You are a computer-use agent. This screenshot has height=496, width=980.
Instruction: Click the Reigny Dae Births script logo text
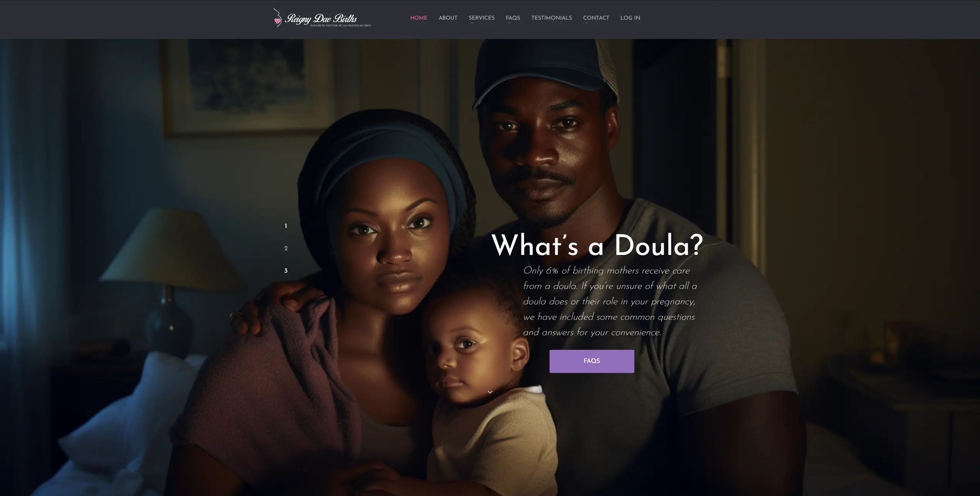pos(321,19)
